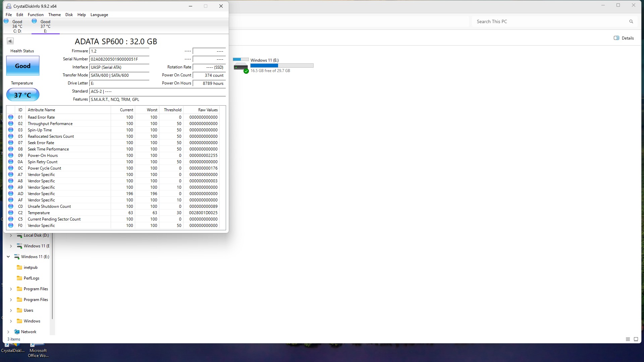644x362 pixels.
Task: Click the previous disk arrow icon
Action: pos(10,41)
